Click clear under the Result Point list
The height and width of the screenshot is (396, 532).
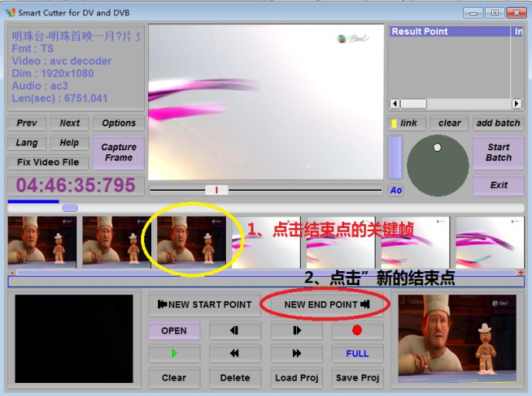point(450,122)
